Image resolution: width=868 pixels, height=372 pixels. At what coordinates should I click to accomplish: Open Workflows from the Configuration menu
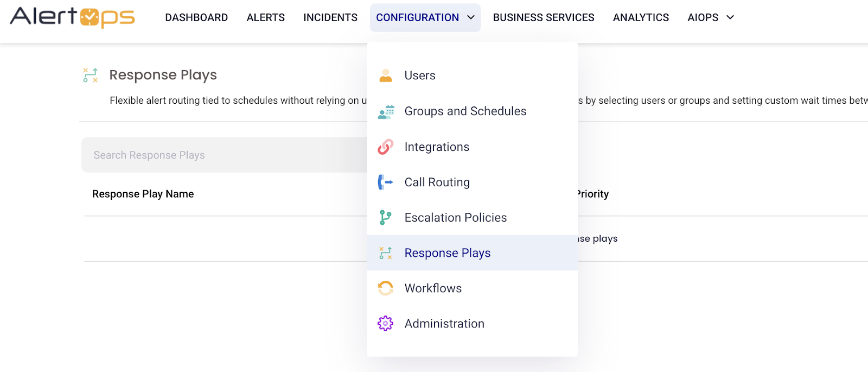tap(473, 288)
